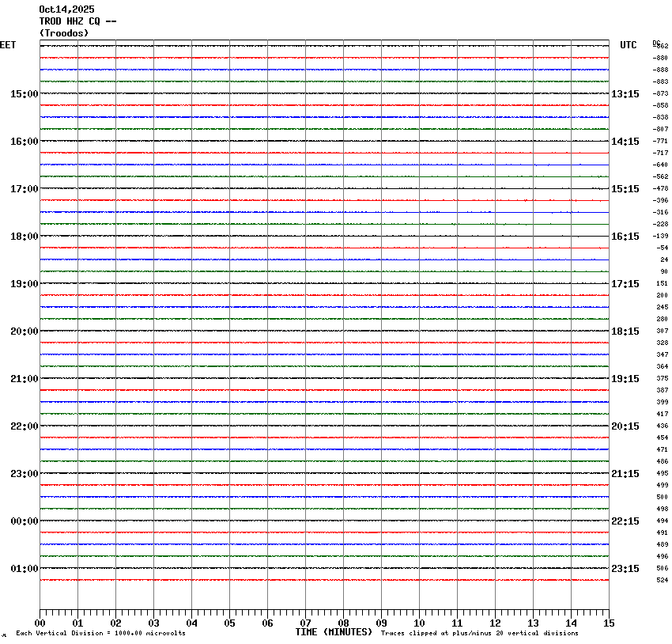The height and width of the screenshot is (644, 672).
Task: Click the 22:00 EET time label
Action: 24,426
